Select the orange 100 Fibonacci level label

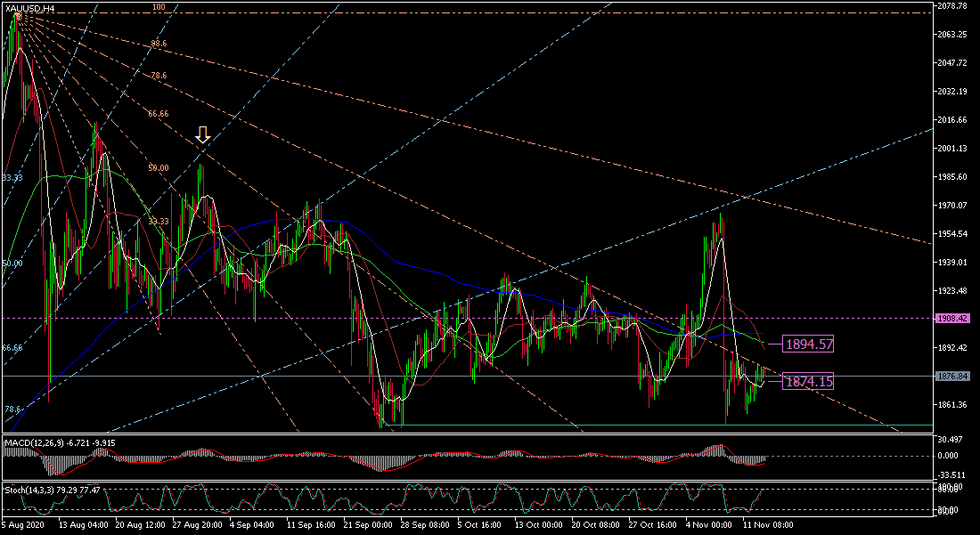[x=159, y=7]
